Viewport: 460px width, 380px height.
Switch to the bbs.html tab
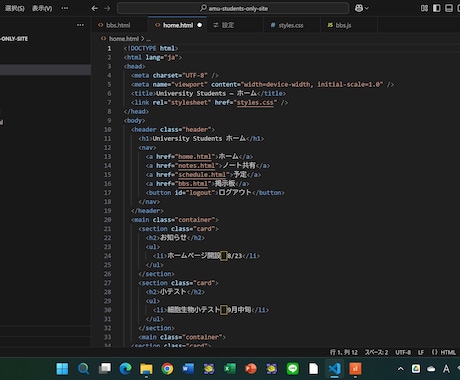point(118,25)
